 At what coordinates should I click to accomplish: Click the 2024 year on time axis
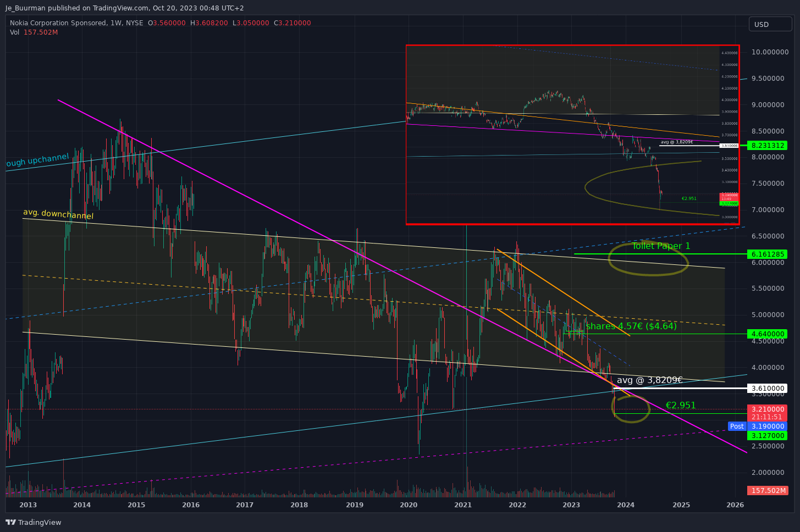click(626, 505)
